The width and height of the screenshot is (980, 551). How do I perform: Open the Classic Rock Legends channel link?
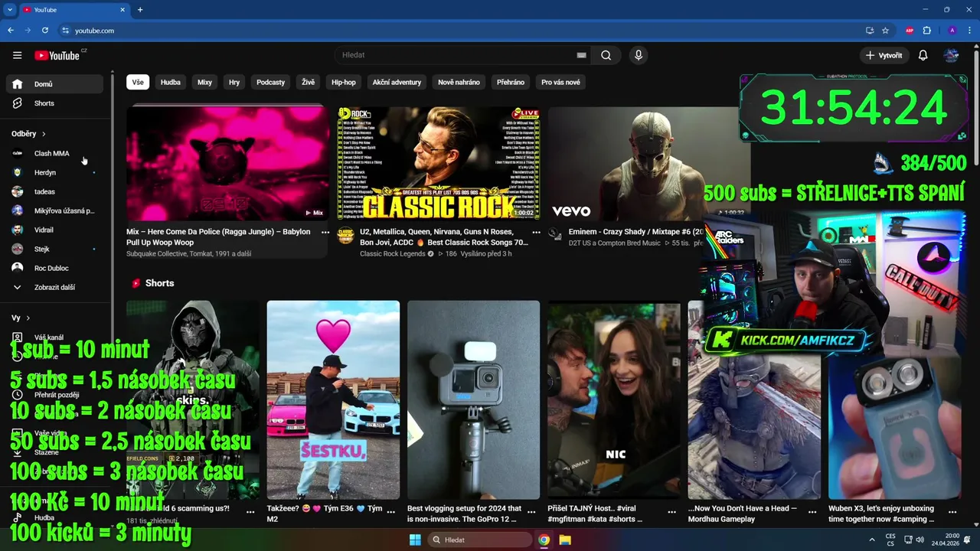pyautogui.click(x=392, y=253)
